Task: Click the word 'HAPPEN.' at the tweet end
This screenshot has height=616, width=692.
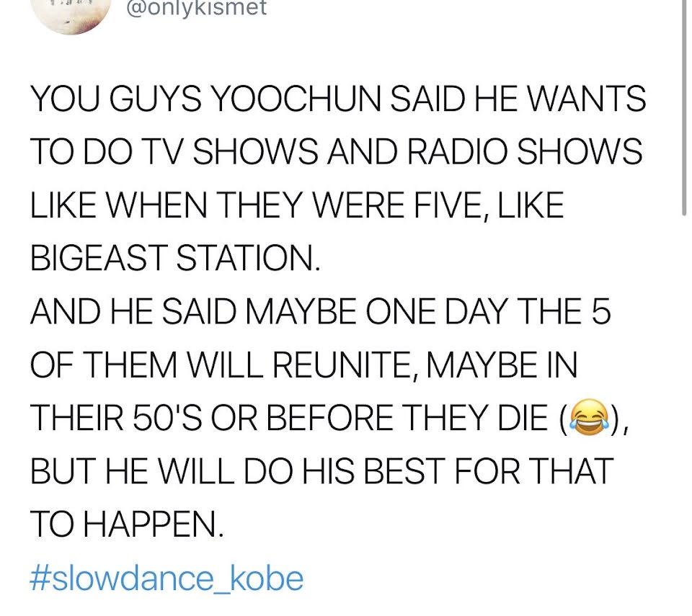Action: tap(153, 525)
